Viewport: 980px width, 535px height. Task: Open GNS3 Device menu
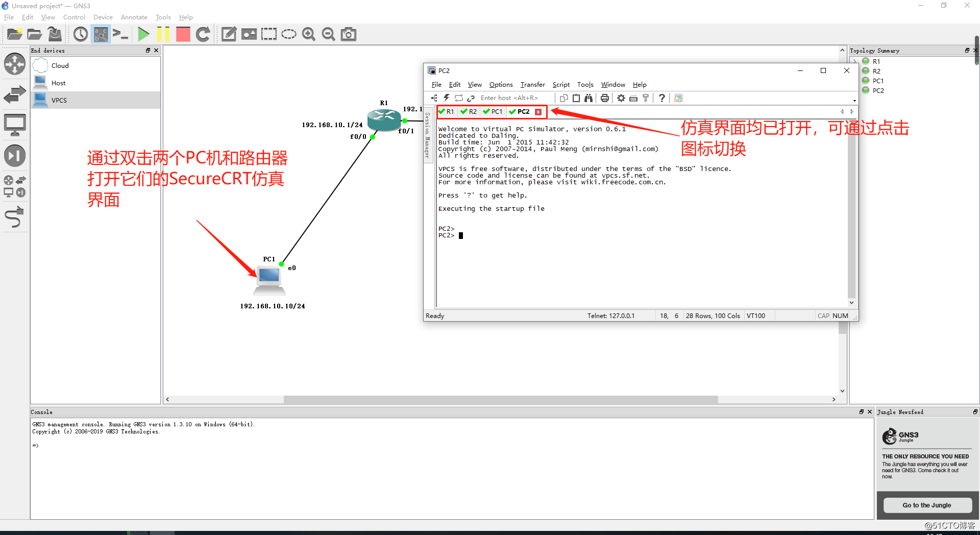point(103,17)
